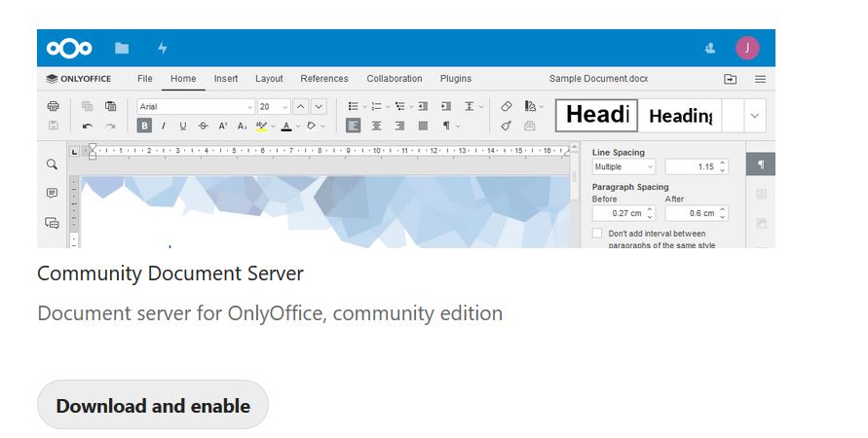
Task: Toggle Superscript formatting
Action: [222, 127]
